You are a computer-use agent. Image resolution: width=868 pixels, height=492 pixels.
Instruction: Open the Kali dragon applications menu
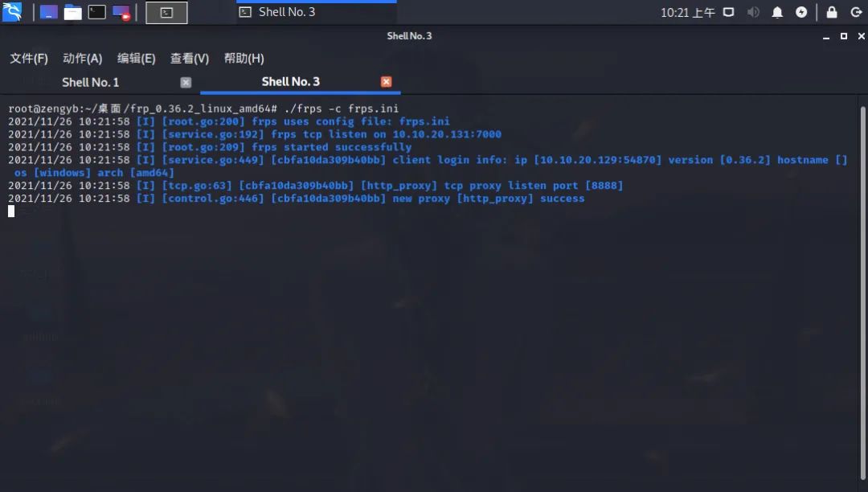pyautogui.click(x=12, y=12)
